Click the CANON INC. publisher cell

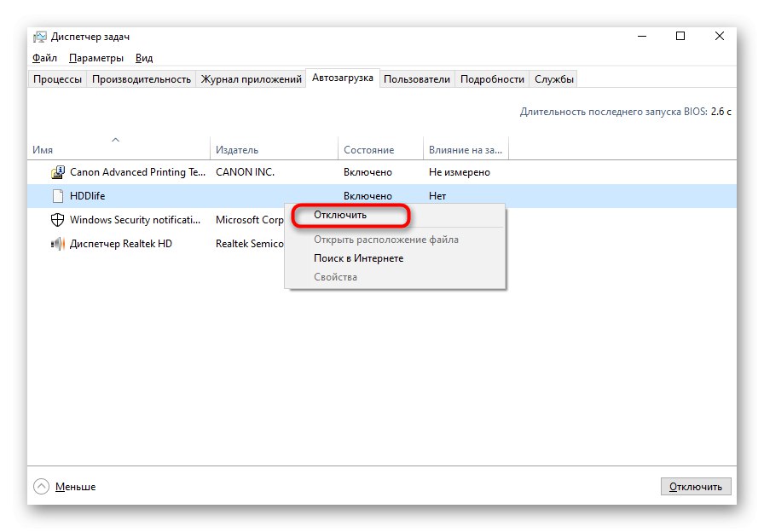245,172
